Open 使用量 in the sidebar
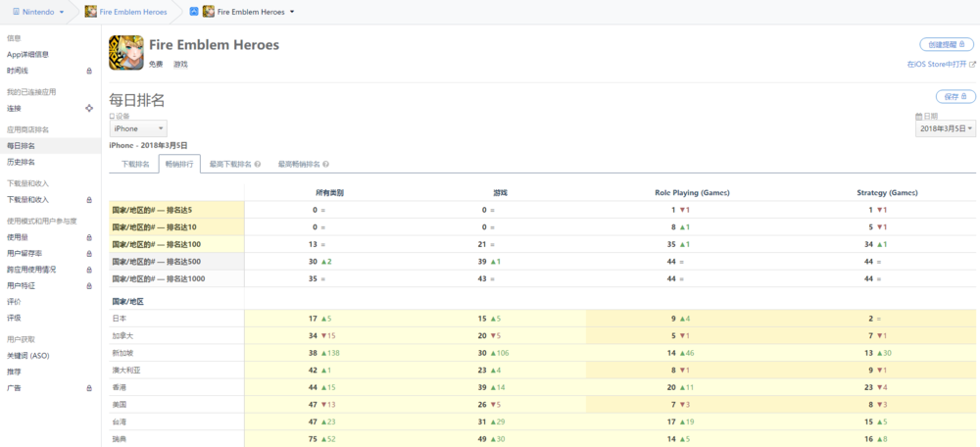The height and width of the screenshot is (447, 980). [17, 237]
